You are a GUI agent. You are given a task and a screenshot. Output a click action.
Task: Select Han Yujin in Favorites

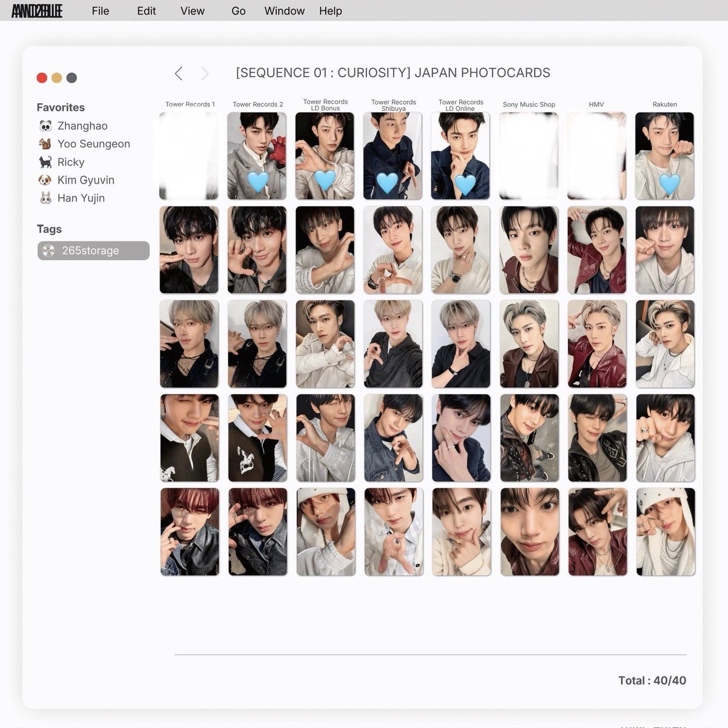click(x=81, y=198)
